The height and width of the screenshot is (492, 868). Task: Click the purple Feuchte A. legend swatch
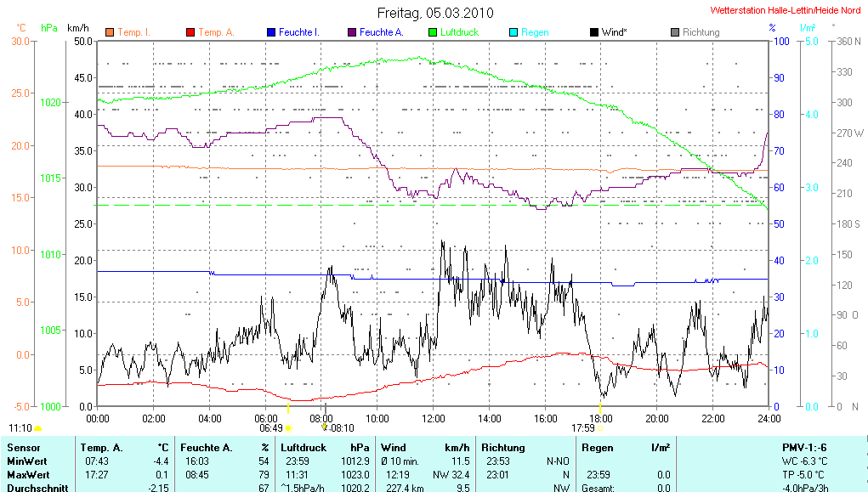pyautogui.click(x=351, y=32)
